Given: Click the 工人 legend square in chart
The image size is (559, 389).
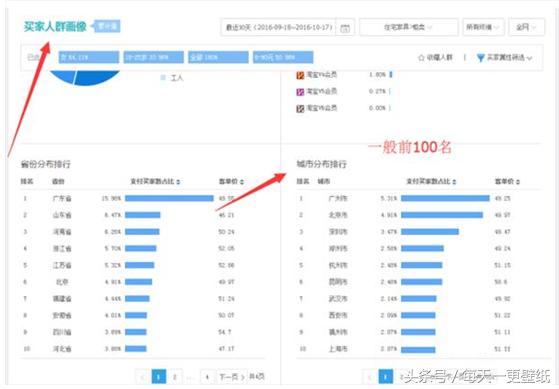Looking at the screenshot, I should tap(163, 78).
